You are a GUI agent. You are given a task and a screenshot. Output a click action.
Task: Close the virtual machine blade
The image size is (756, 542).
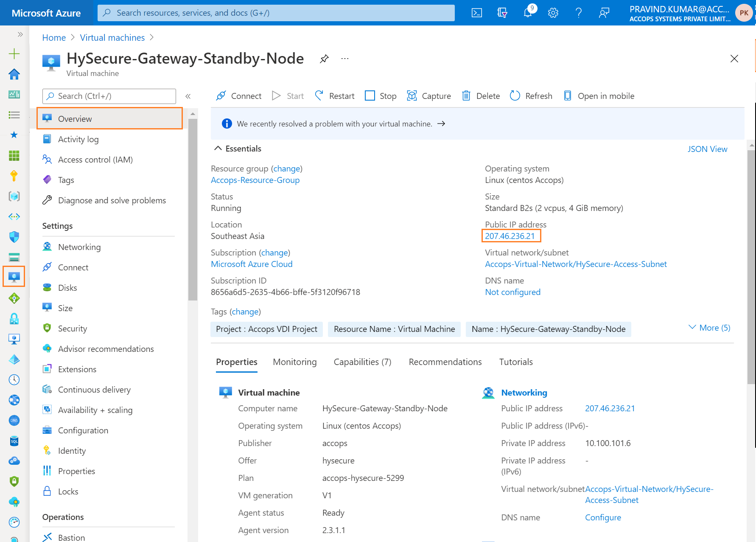tap(734, 59)
